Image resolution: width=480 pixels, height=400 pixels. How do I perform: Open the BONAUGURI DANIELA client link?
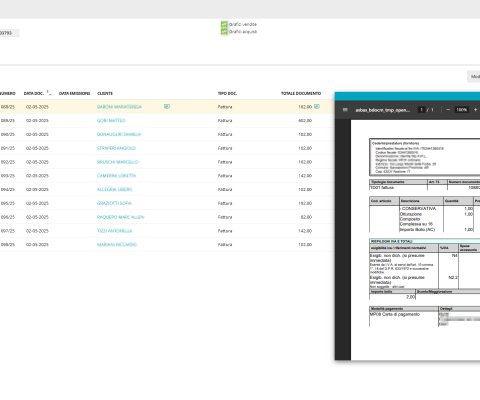(x=119, y=134)
